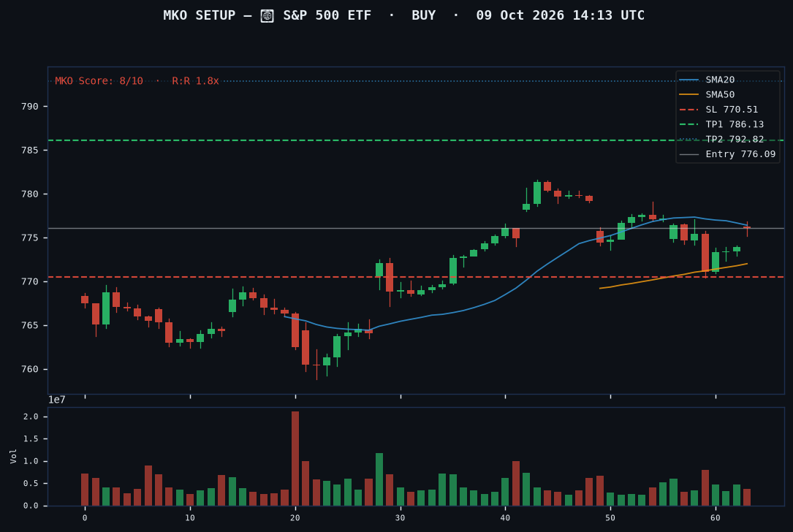Click the 775 price axis label
The width and height of the screenshot is (793, 532).
(x=29, y=237)
